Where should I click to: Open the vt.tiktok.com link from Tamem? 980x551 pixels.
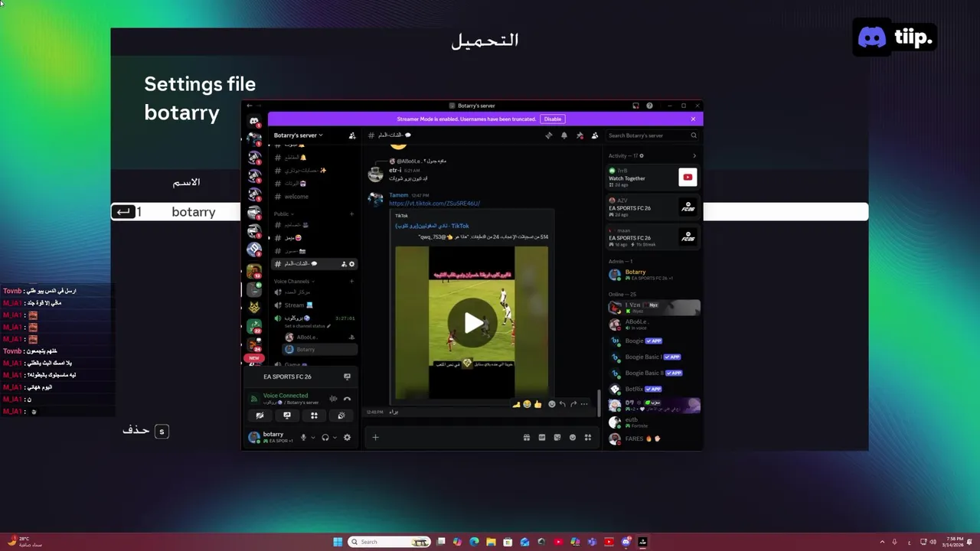[x=434, y=204]
